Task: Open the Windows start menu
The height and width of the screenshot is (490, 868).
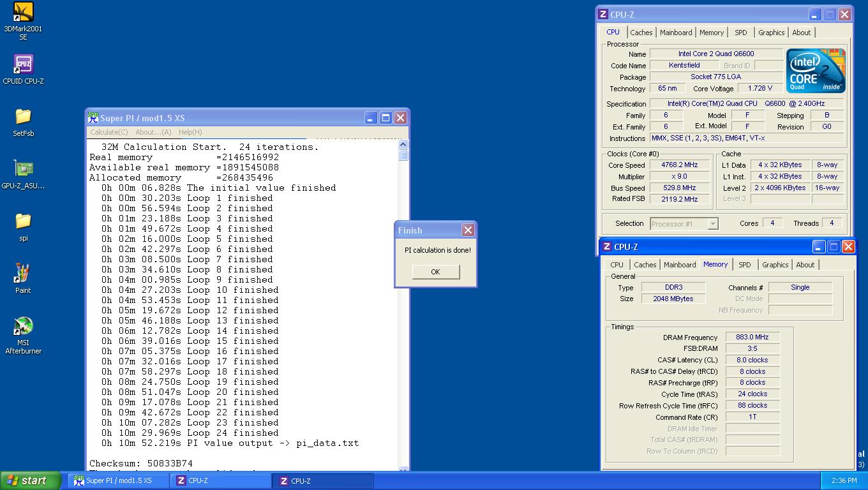Action: point(30,480)
